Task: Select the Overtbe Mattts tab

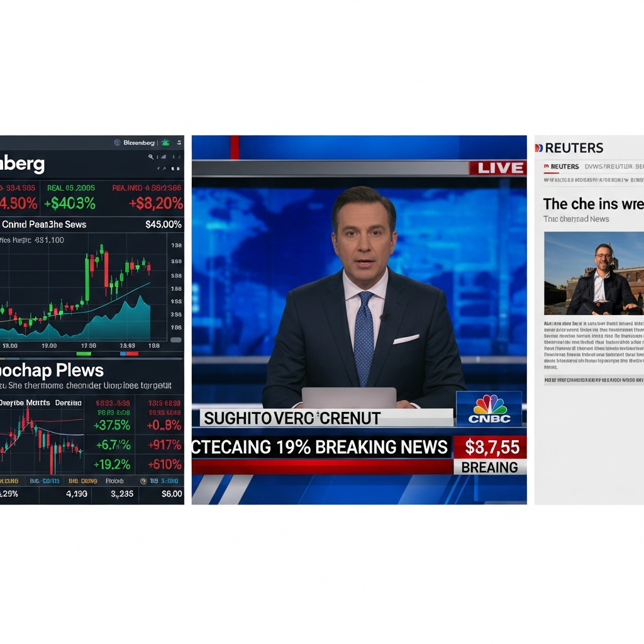Action: 25,402
